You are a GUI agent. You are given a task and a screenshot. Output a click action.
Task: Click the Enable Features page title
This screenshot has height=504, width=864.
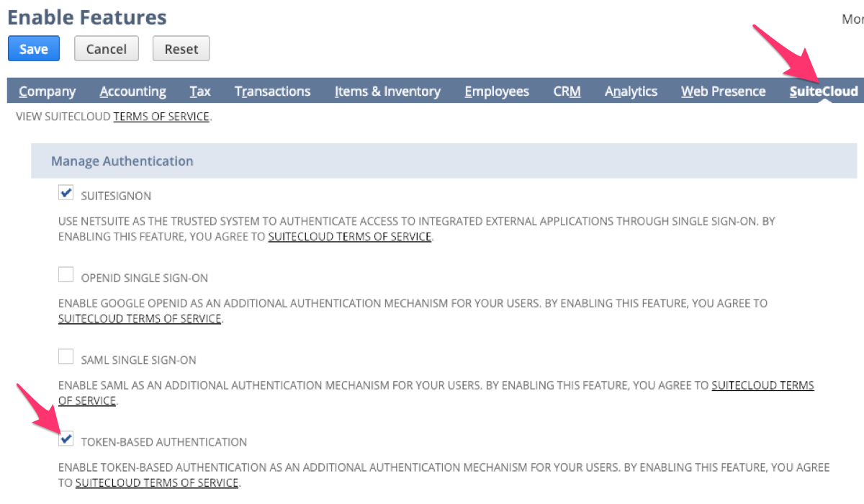tap(87, 17)
